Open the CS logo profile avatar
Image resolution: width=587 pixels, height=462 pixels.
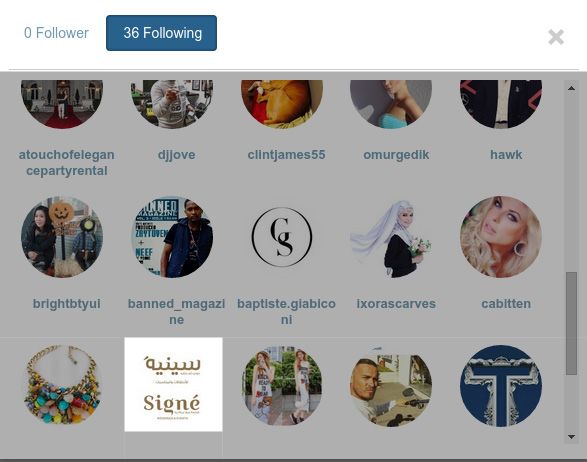click(x=282, y=237)
